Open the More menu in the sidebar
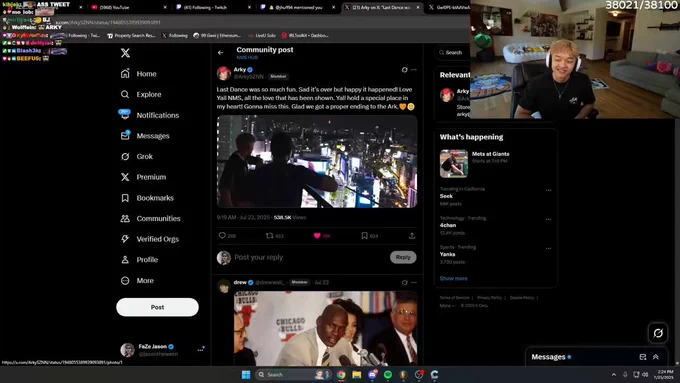The width and height of the screenshot is (680, 383). pos(137,281)
